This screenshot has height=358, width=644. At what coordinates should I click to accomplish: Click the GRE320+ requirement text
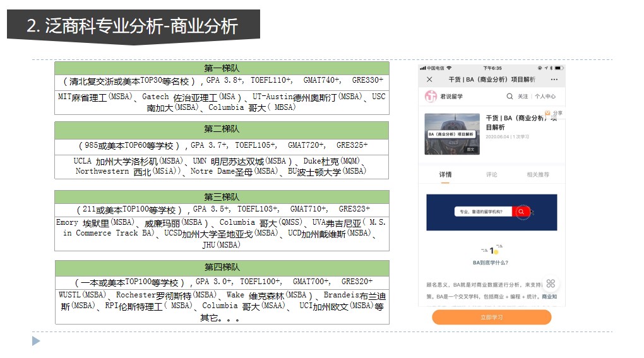357,282
